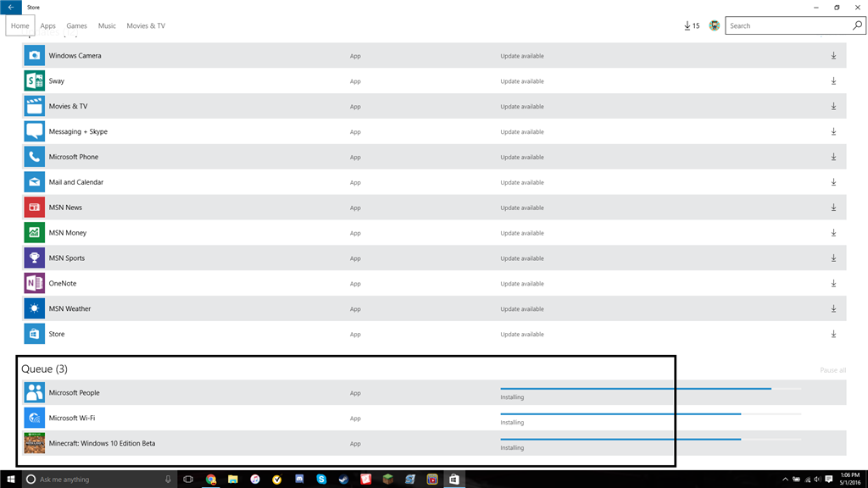The image size is (868, 488).
Task: Click the Minecraft thumbnail in queue
Action: click(34, 443)
